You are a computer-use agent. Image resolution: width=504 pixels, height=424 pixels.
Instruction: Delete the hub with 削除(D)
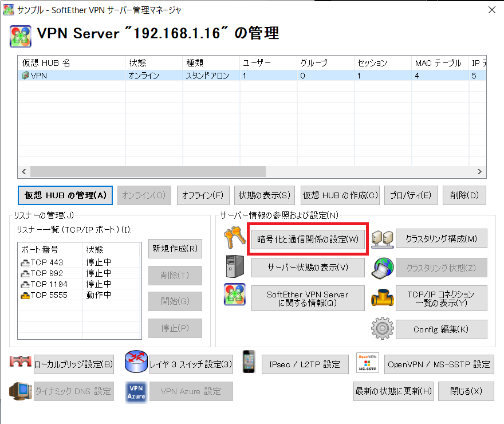click(x=464, y=195)
